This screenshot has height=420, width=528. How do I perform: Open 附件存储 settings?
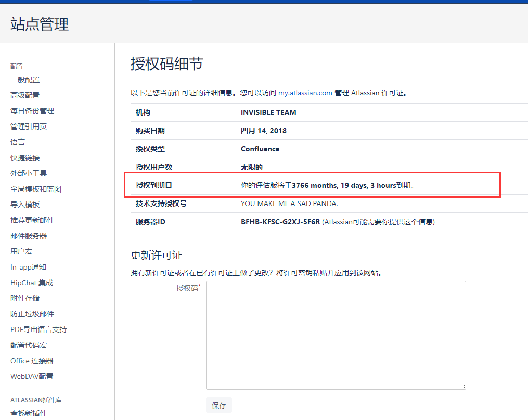pyautogui.click(x=25, y=298)
